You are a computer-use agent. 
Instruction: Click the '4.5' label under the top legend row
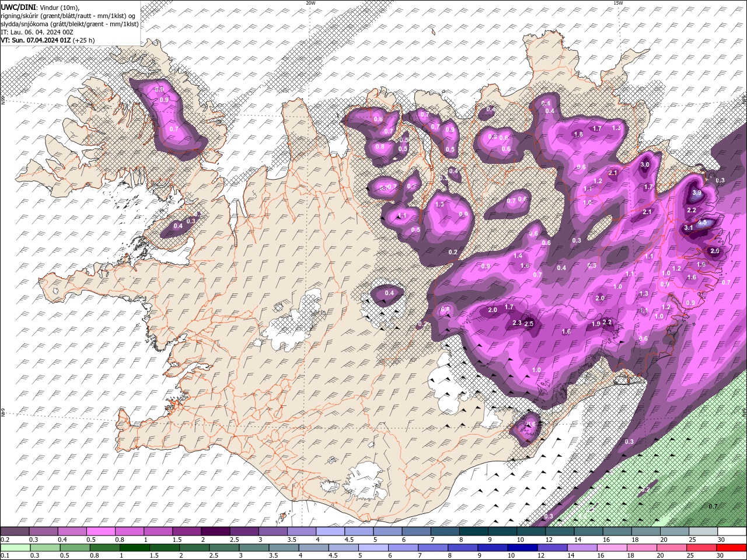[x=349, y=540]
